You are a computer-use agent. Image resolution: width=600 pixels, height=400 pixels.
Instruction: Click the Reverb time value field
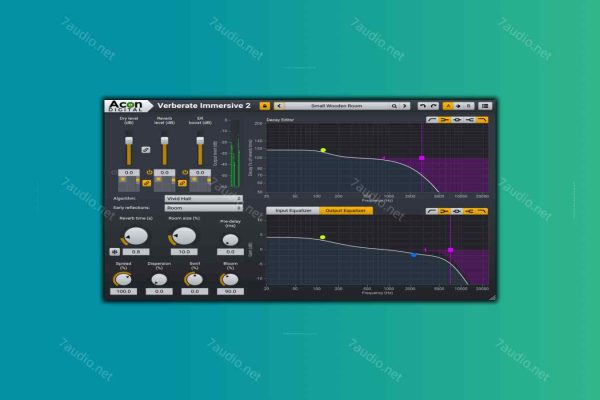point(136,252)
